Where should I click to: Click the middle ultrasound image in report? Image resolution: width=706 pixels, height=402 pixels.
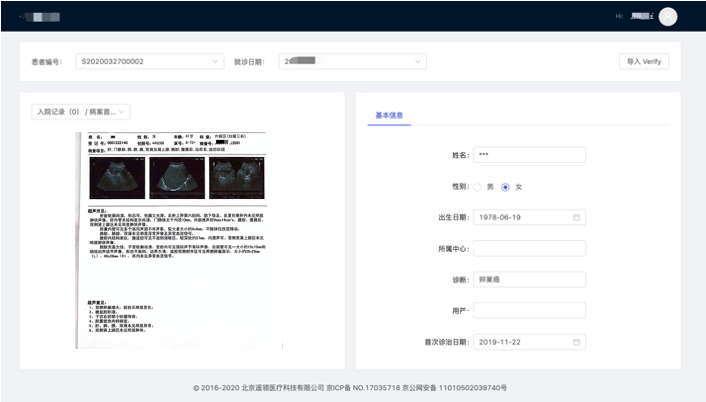point(177,180)
